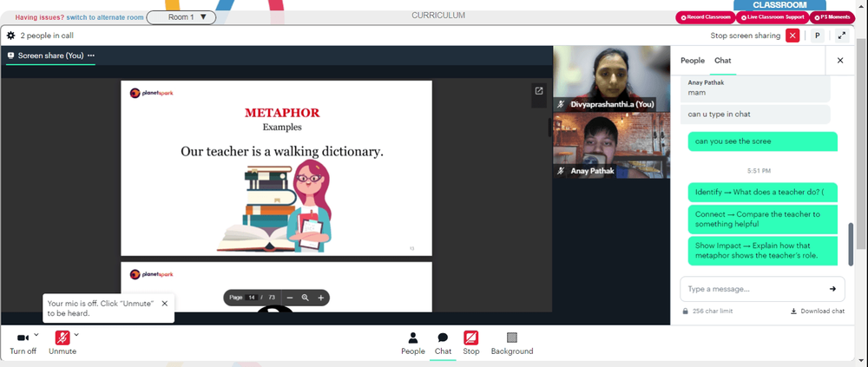Click the Stop screen share toolbar button
This screenshot has height=367, width=868.
471,344
